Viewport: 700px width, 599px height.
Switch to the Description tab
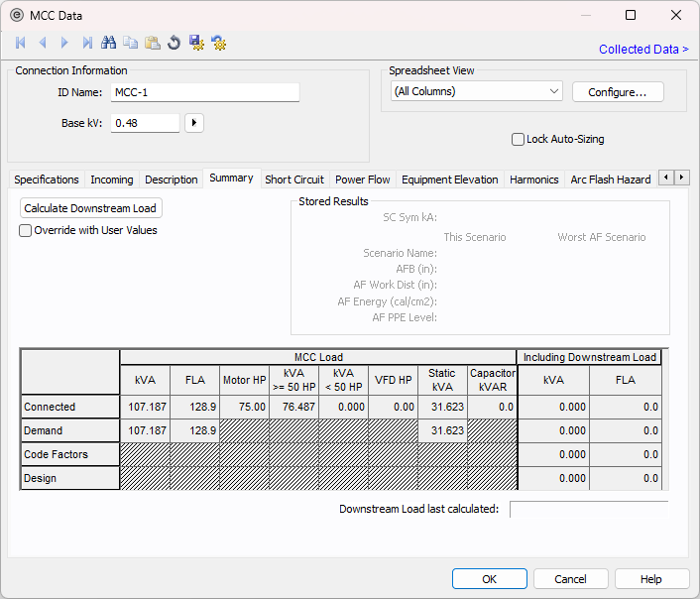coord(171,180)
